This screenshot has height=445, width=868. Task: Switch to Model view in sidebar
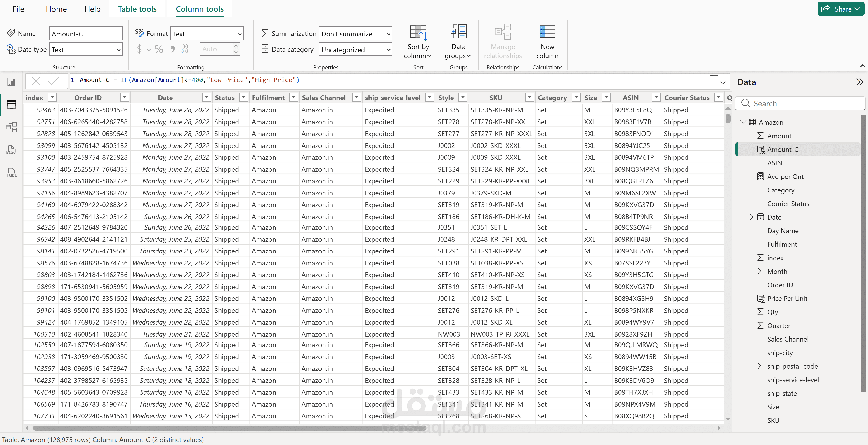click(11, 127)
